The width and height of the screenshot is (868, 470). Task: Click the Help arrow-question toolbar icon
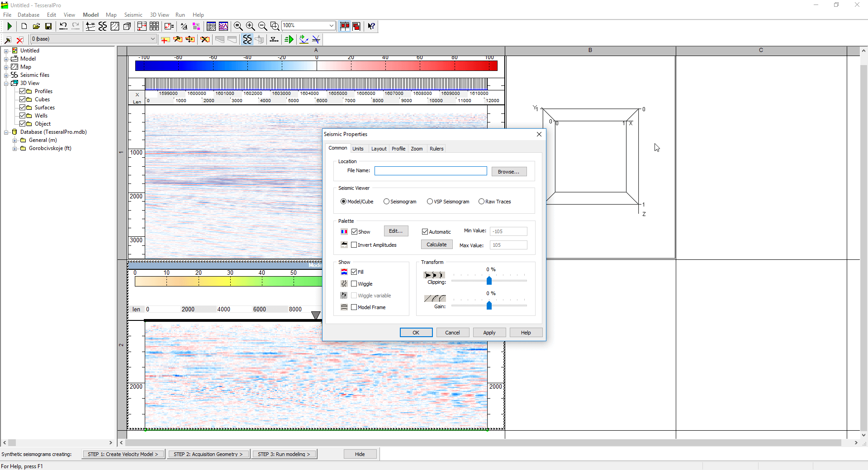coord(371,26)
